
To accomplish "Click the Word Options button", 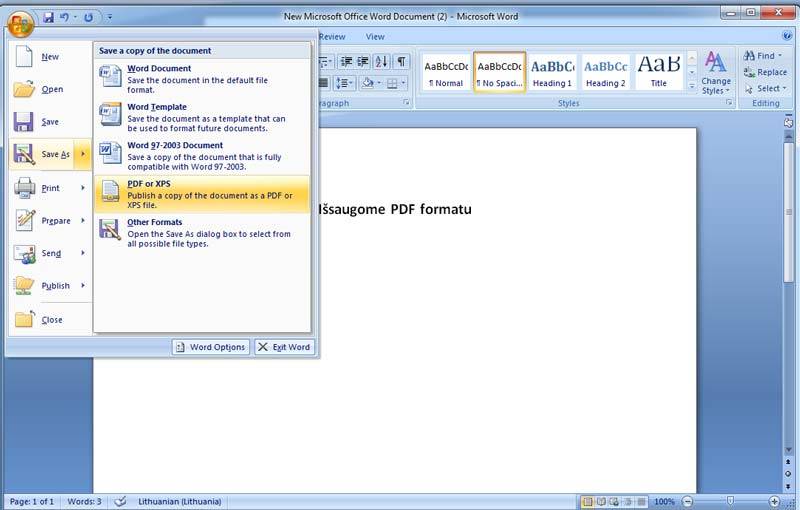I will (211, 347).
